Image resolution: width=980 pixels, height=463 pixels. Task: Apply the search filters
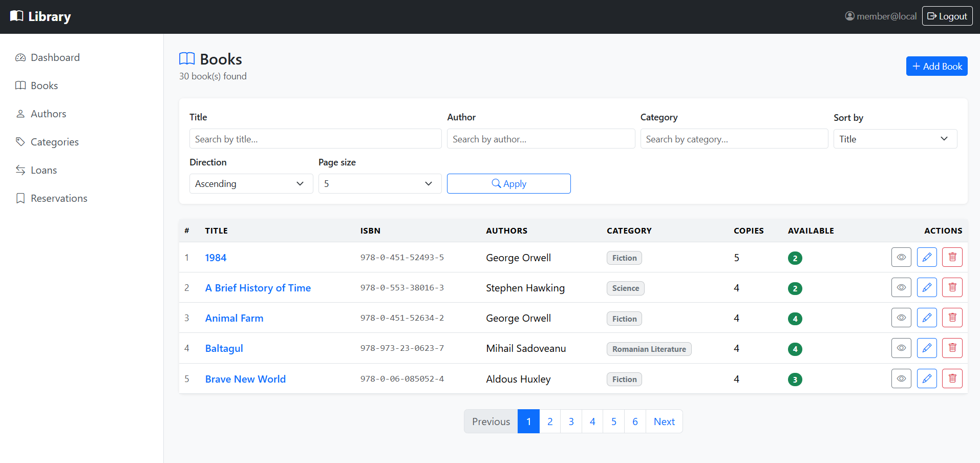[x=508, y=183]
